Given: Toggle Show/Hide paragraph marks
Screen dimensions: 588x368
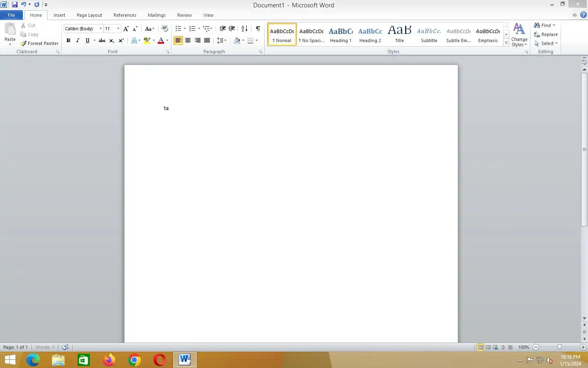Looking at the screenshot, I should click(x=258, y=29).
